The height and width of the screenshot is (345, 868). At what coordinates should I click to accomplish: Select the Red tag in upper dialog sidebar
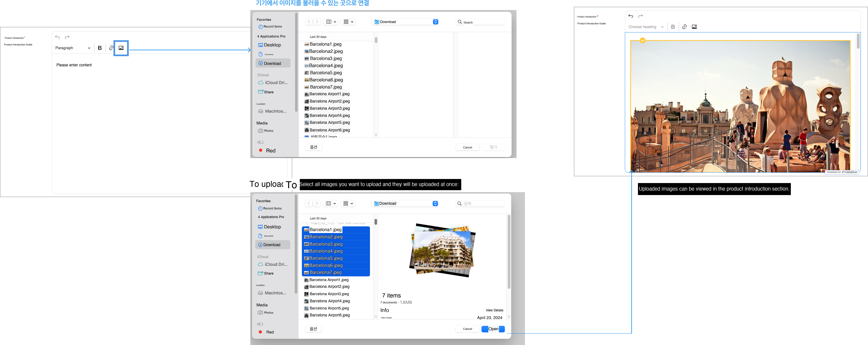[x=267, y=151]
